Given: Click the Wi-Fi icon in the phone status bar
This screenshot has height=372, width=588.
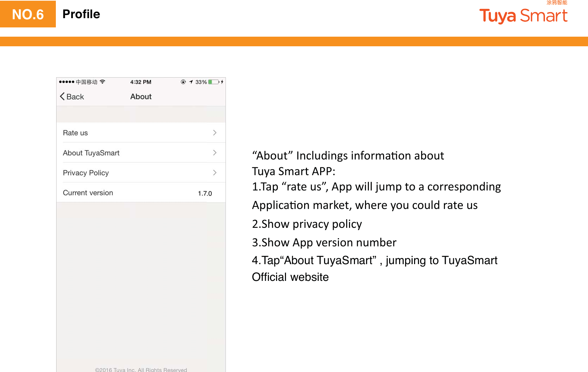Looking at the screenshot, I should [102, 82].
